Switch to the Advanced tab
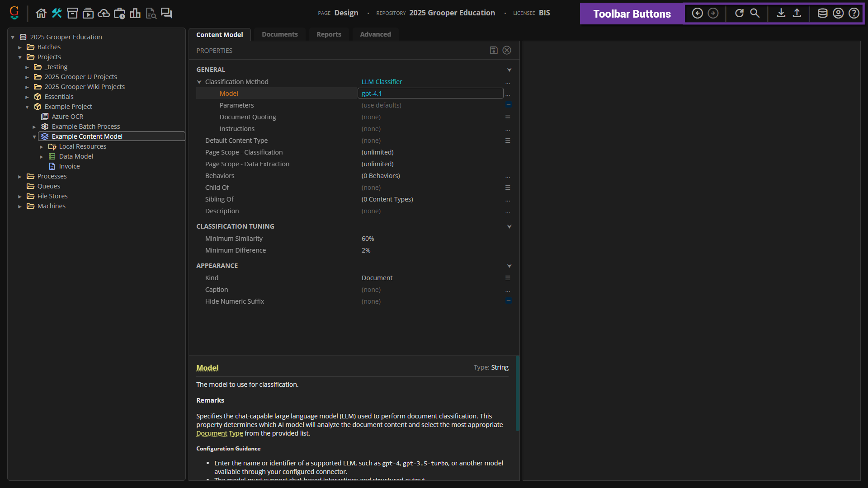This screenshot has height=488, width=868. click(375, 34)
